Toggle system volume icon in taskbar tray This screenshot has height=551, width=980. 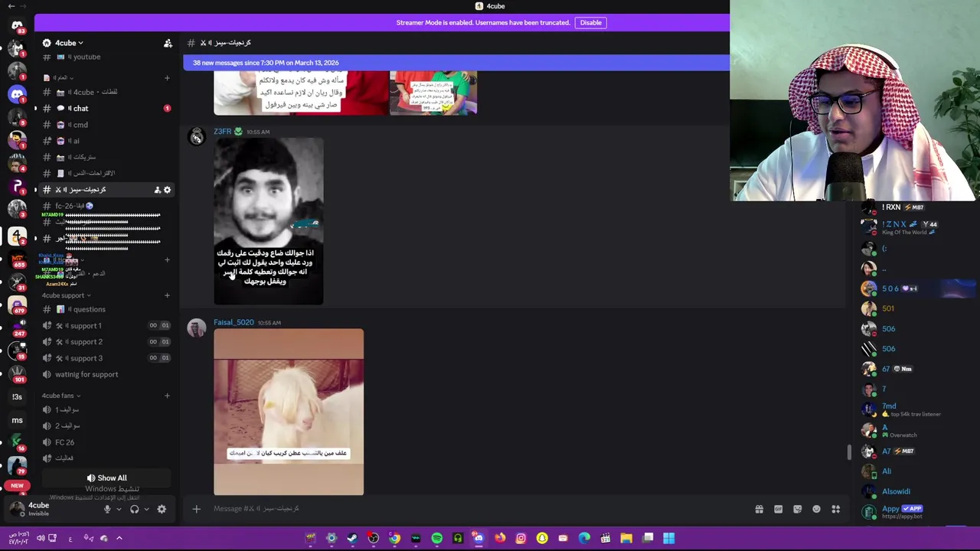click(41, 538)
